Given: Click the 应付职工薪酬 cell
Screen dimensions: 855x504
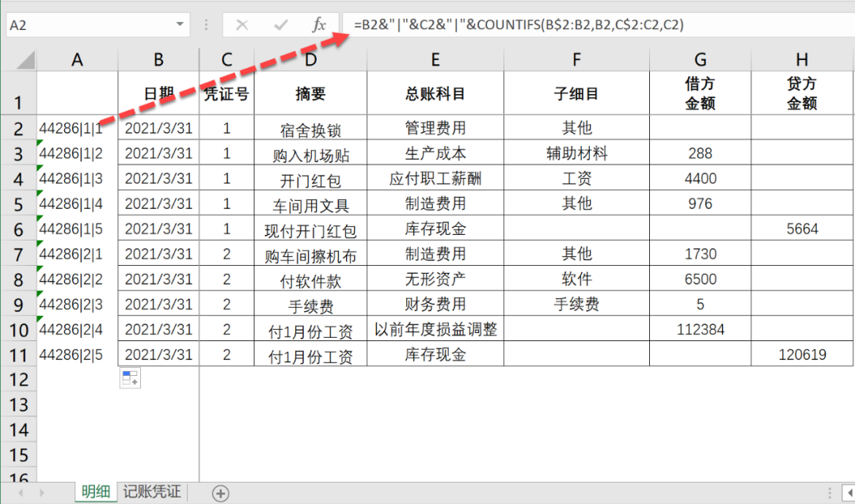Looking at the screenshot, I should [435, 178].
